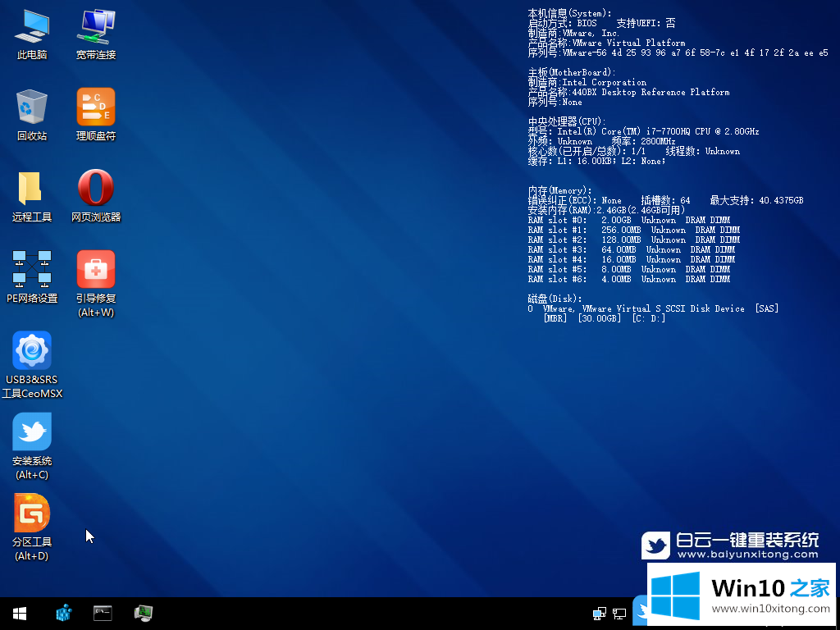Open the 远程工具 folder
Viewport: 840px width, 630px height.
[x=32, y=196]
